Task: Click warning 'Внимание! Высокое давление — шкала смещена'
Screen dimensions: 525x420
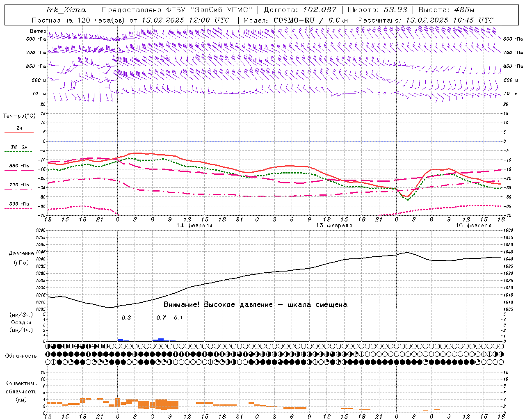Action: (256, 304)
